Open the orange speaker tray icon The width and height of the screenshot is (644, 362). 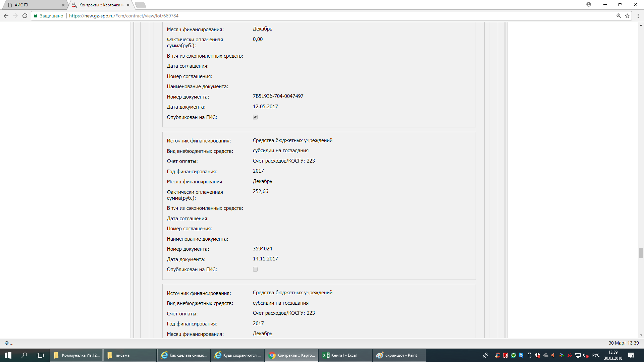(x=553, y=355)
